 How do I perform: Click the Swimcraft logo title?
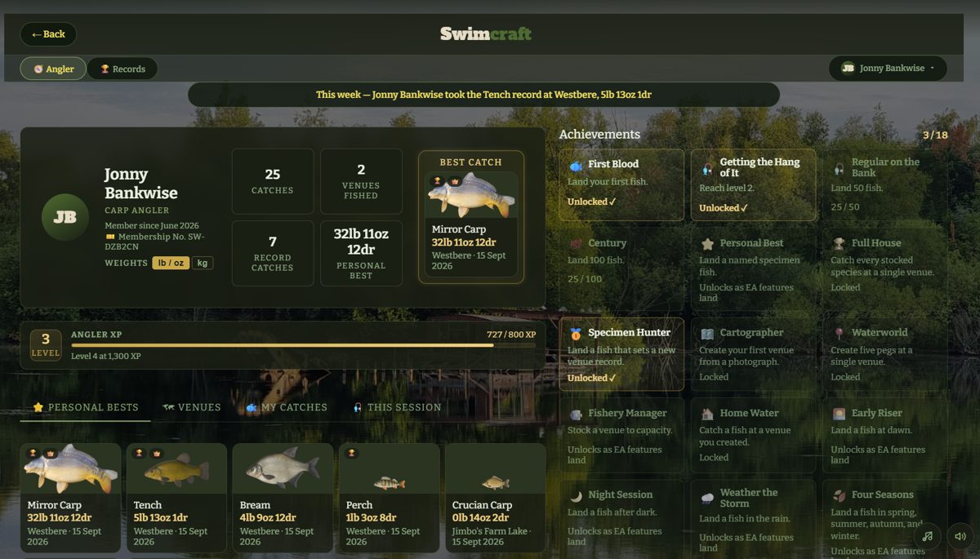(486, 33)
